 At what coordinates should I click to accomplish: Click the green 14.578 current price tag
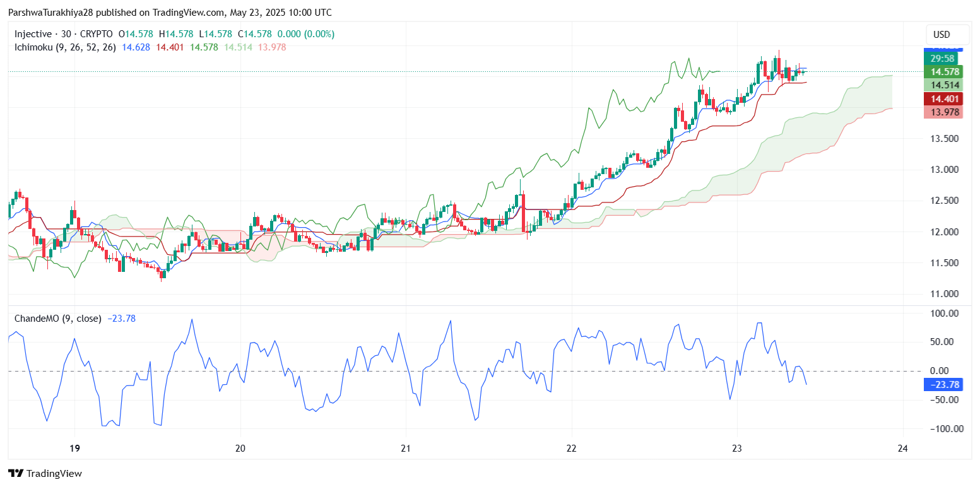945,72
